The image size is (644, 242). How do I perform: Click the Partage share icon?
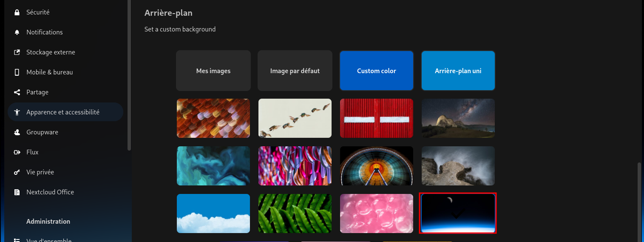[x=17, y=92]
